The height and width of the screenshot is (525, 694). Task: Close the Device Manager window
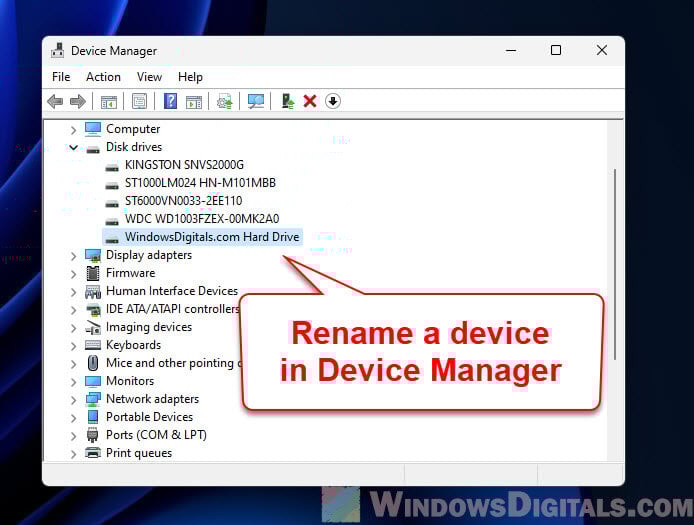(x=601, y=50)
